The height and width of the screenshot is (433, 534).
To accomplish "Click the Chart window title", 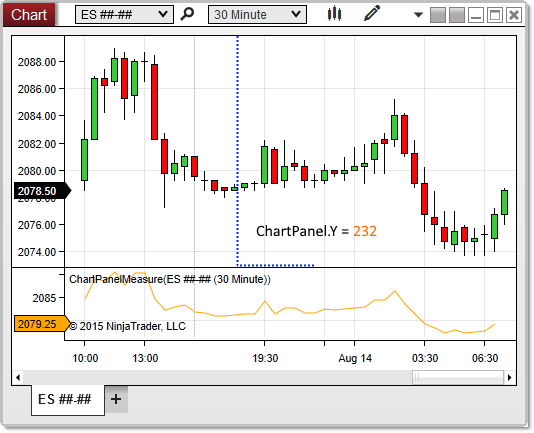I will pyautogui.click(x=29, y=15).
